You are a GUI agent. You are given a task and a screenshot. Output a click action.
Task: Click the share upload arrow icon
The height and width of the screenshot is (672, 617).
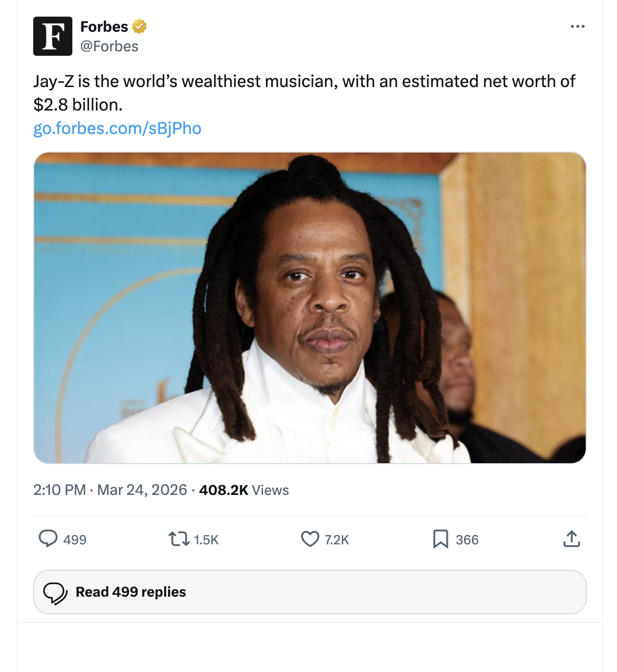572,539
